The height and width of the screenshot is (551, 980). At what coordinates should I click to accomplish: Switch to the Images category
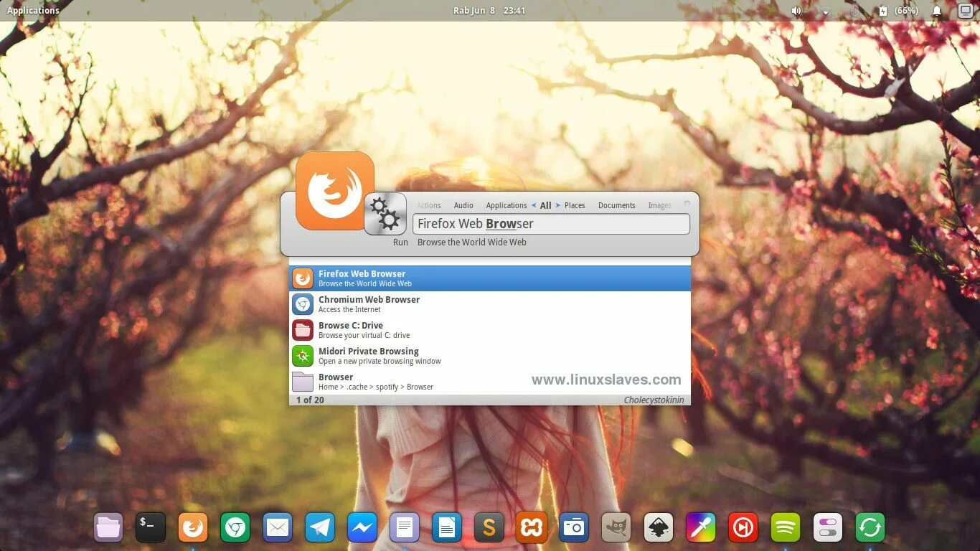659,205
